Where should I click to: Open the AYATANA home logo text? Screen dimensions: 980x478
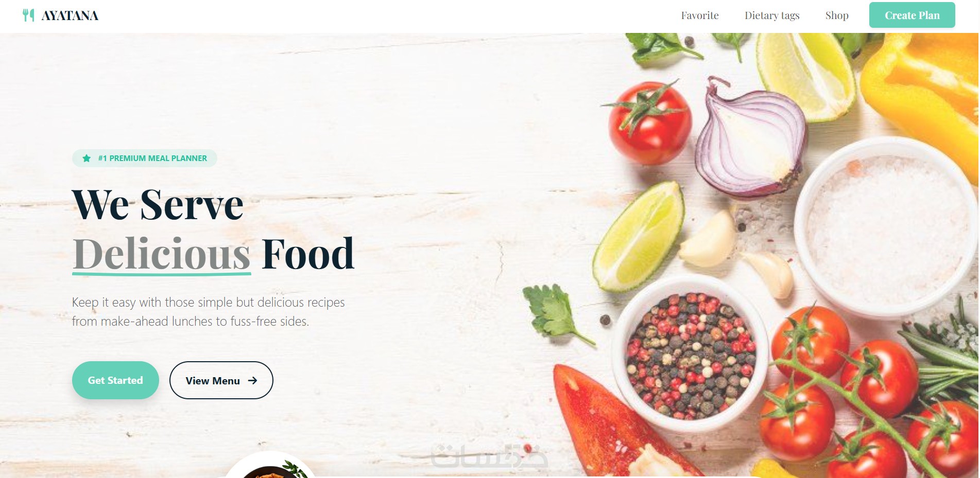pos(70,16)
